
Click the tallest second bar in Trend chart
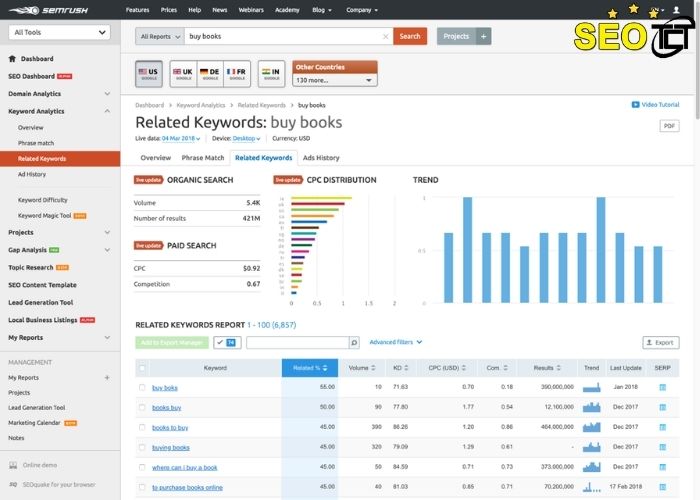click(467, 250)
